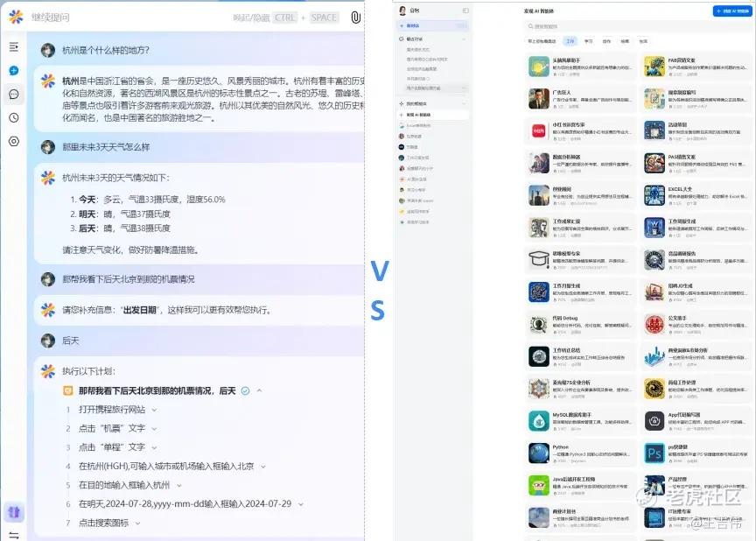Open the 商业计划书 agent card

[x=580, y=517]
